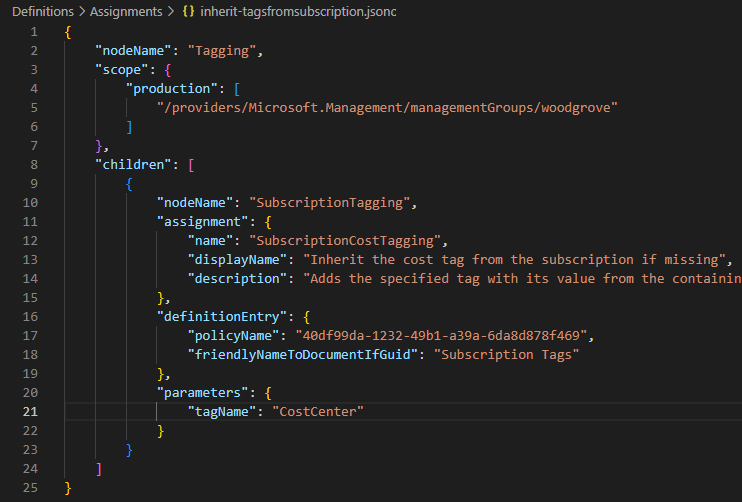Click the opening brace on line 9
Viewport: 742px width, 502px height.
tap(129, 184)
